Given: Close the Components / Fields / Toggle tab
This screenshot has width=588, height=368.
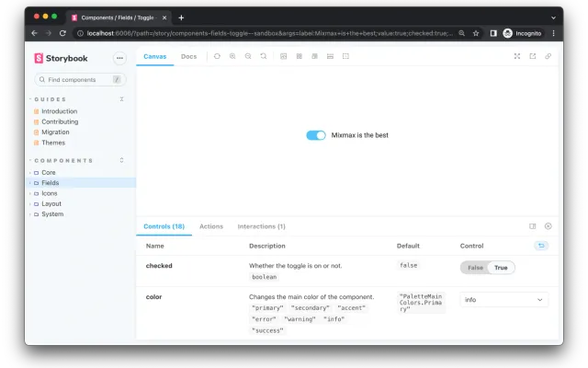Looking at the screenshot, I should tap(164, 17).
